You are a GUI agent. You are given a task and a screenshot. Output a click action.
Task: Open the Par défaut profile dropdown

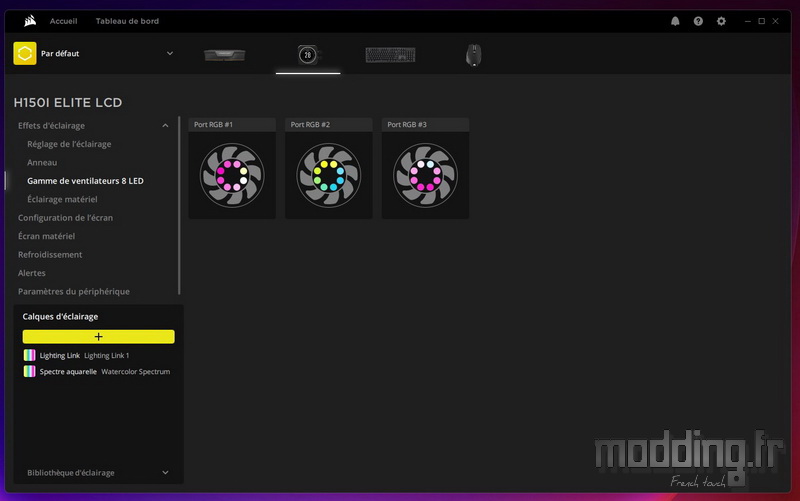[x=170, y=53]
